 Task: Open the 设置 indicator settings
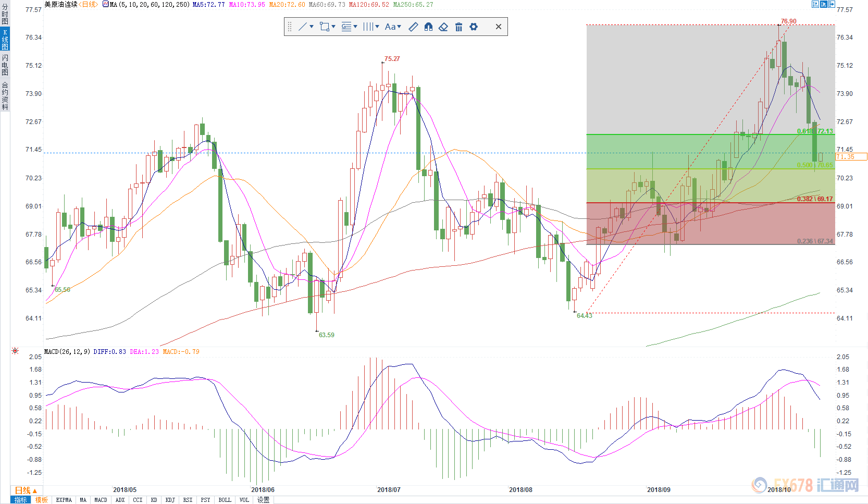264,500
